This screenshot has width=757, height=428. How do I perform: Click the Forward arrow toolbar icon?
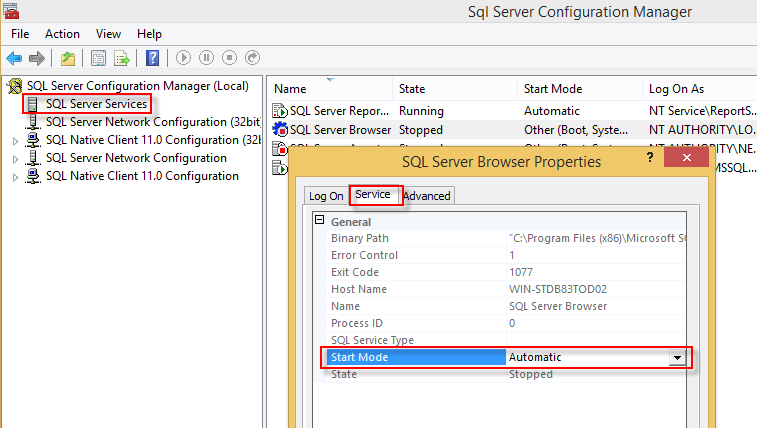(x=37, y=58)
